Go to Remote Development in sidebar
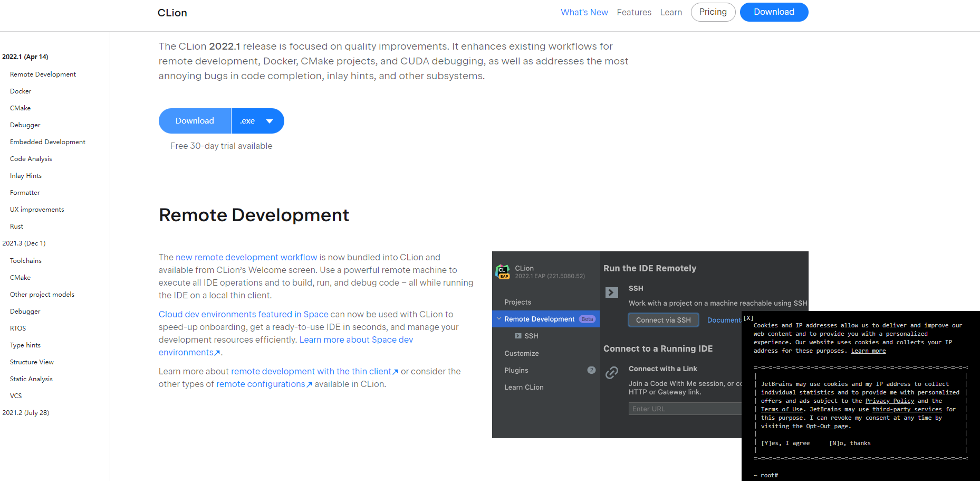 (x=43, y=74)
